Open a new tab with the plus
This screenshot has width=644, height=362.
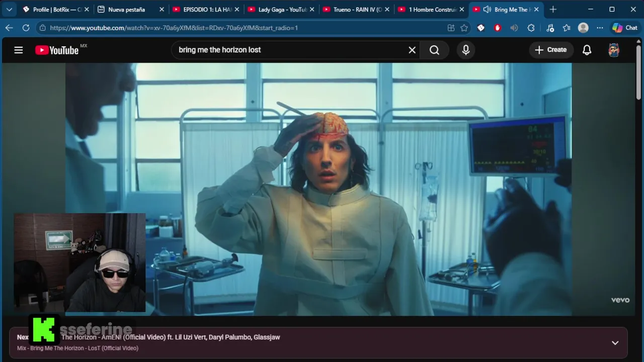pyautogui.click(x=553, y=9)
